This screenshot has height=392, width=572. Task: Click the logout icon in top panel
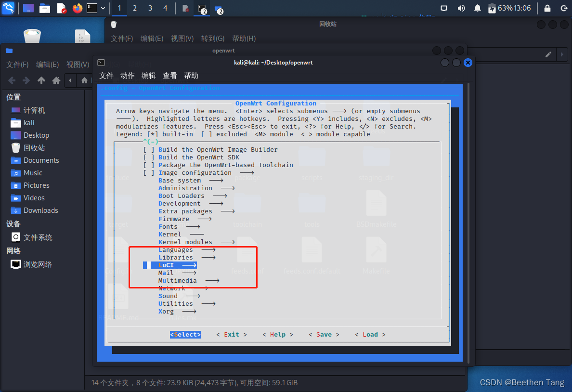[564, 8]
